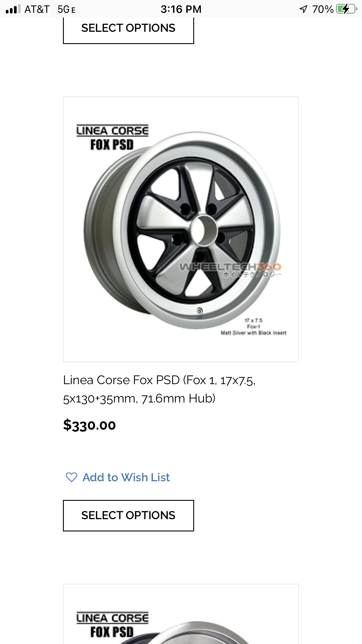
Task: Tap the location services arrow in status bar
Action: click(303, 9)
